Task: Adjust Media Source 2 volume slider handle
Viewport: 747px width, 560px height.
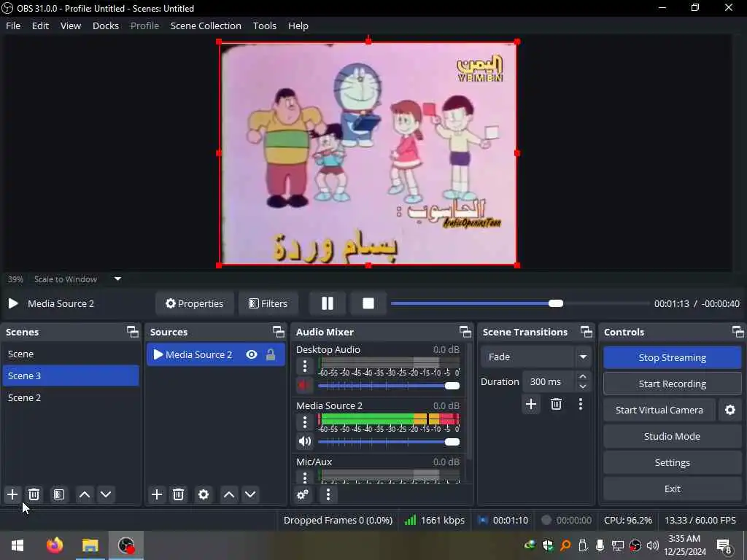Action: click(452, 442)
